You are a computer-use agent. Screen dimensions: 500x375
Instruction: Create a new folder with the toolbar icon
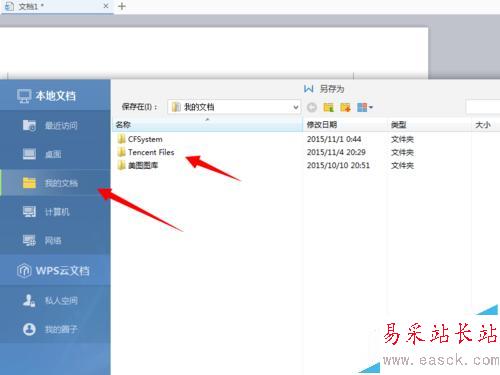pyautogui.click(x=345, y=107)
